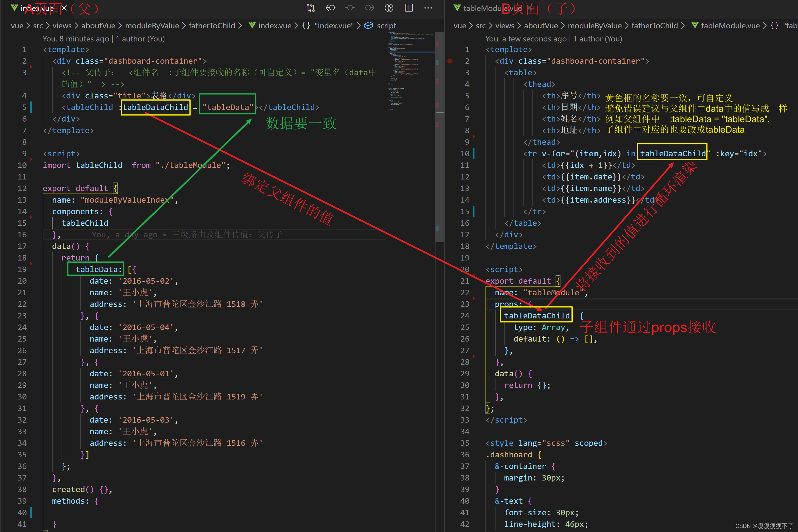798x532 pixels.
Task: Open the More Actions ellipsis menu
Action: coord(428,8)
